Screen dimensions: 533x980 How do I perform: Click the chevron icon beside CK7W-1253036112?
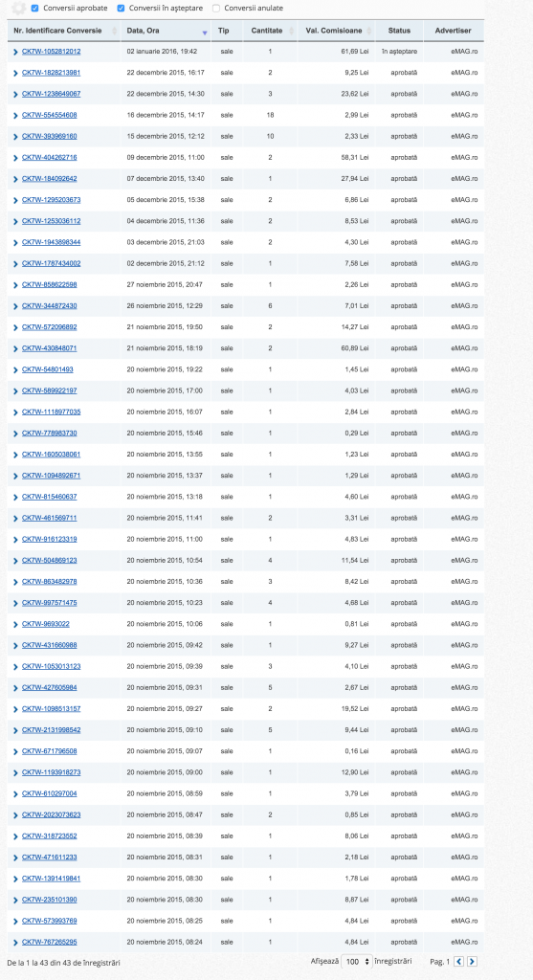click(15, 221)
